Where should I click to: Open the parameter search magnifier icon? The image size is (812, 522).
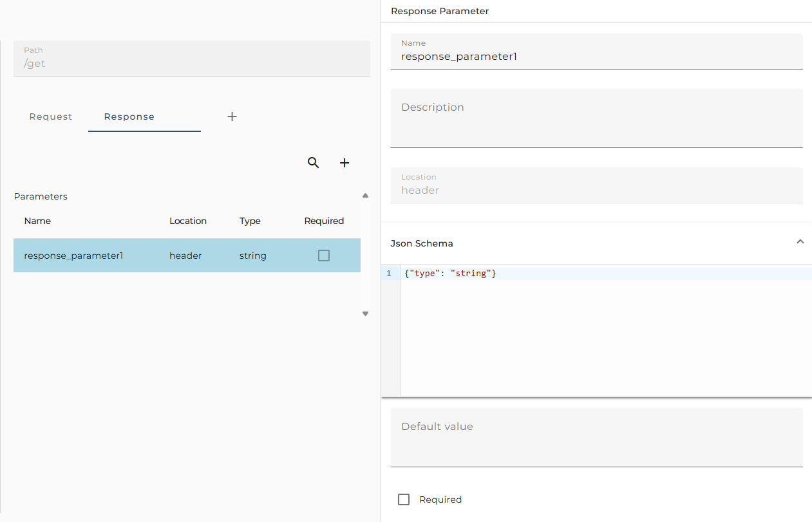(313, 163)
